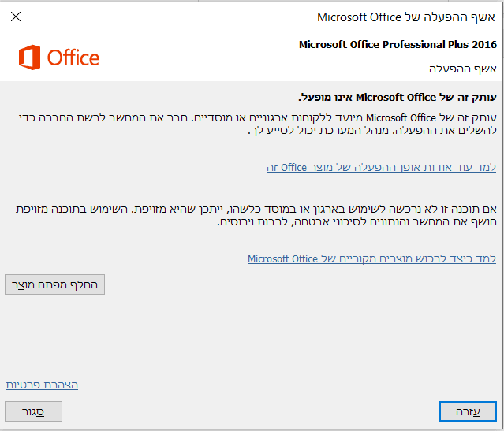Open the "הצהרת פרטיות" privacy statement link
Image resolution: width=504 pixels, height=431 pixels.
(x=42, y=385)
